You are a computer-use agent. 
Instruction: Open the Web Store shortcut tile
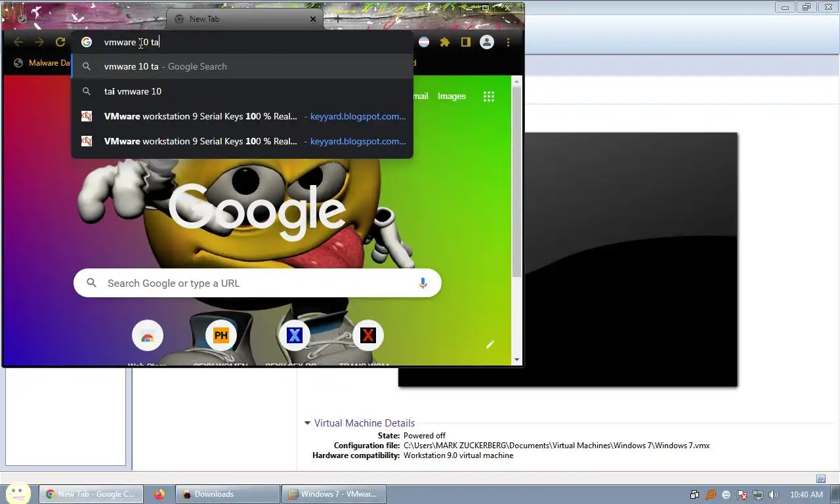click(x=148, y=336)
